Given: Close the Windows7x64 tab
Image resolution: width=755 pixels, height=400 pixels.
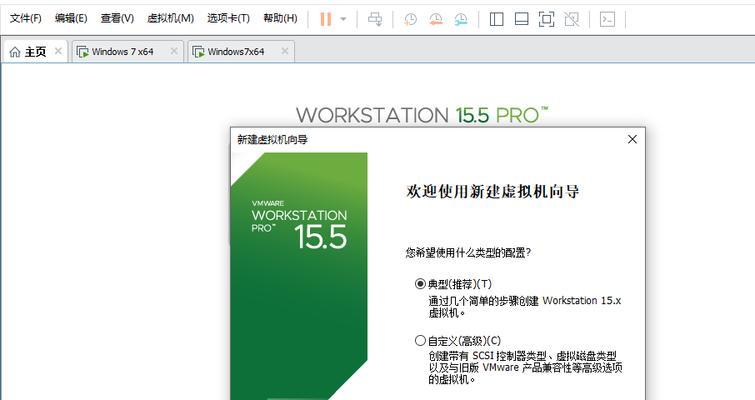Looking at the screenshot, I should click(285, 51).
